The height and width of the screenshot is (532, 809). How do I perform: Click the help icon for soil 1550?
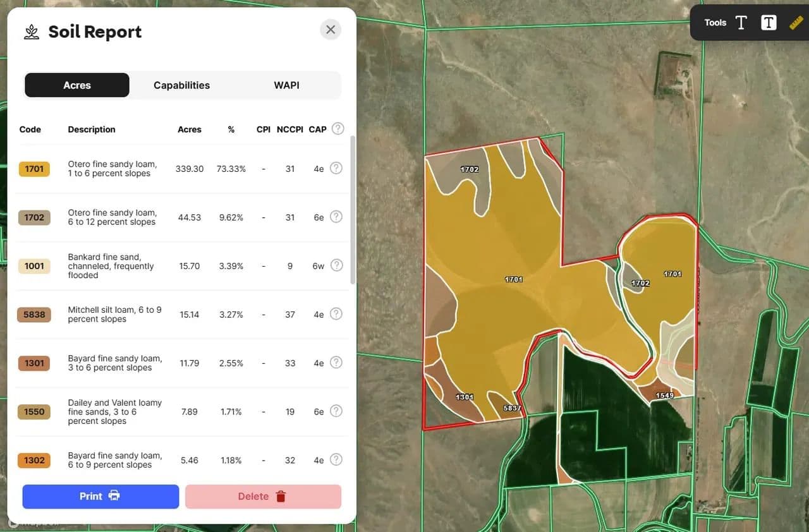[x=336, y=411]
